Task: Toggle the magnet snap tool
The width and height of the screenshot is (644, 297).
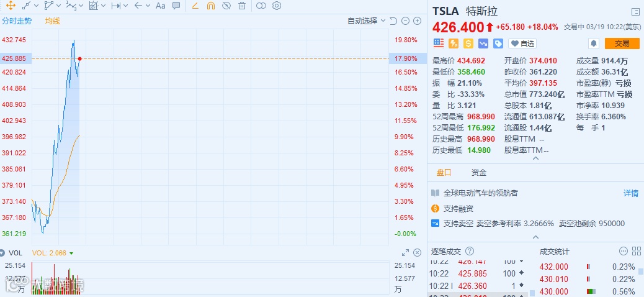Action: 211,6
